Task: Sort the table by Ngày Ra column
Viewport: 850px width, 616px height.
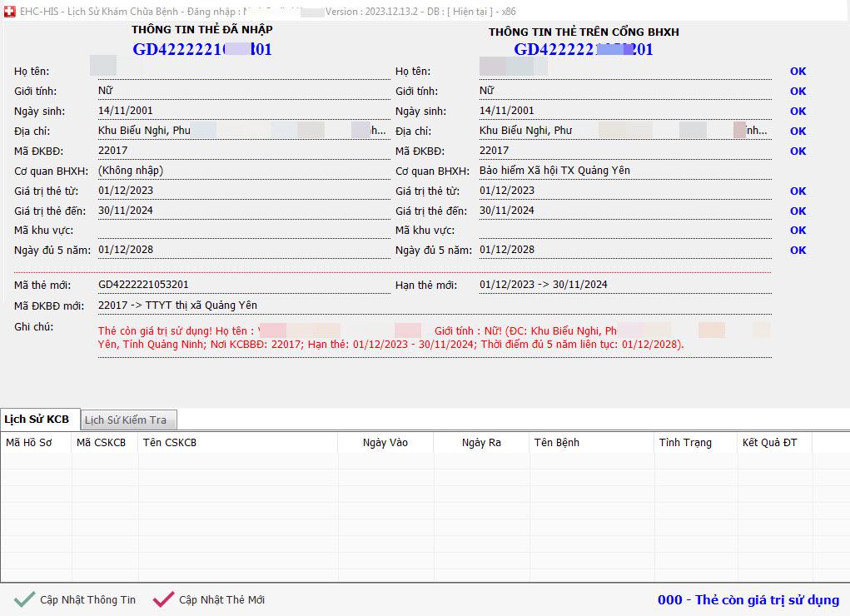Action: [481, 443]
